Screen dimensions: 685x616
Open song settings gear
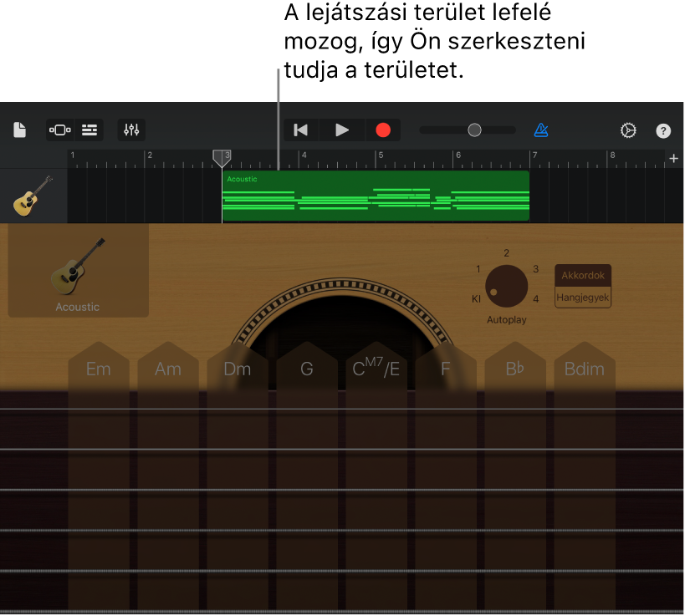coord(628,130)
